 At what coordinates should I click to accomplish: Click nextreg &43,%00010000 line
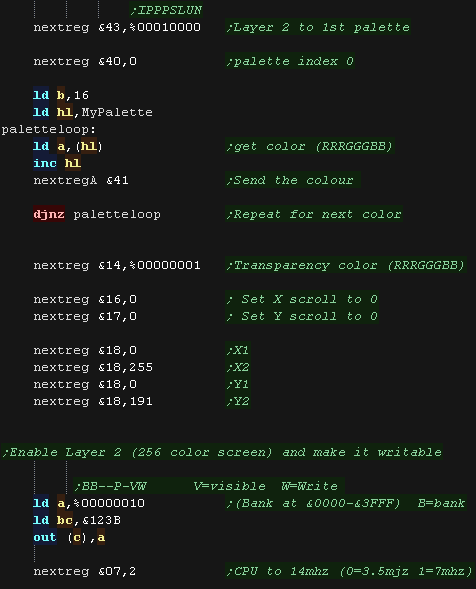(x=117, y=27)
